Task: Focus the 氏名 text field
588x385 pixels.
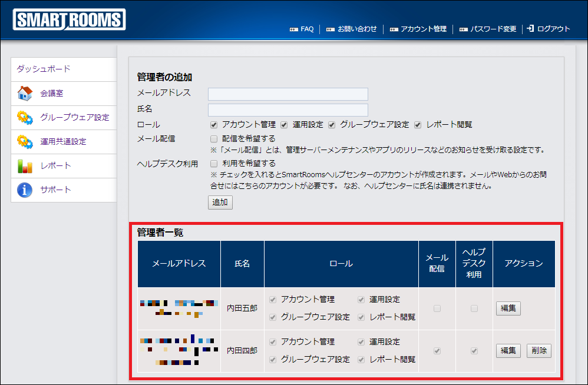Action: 288,110
